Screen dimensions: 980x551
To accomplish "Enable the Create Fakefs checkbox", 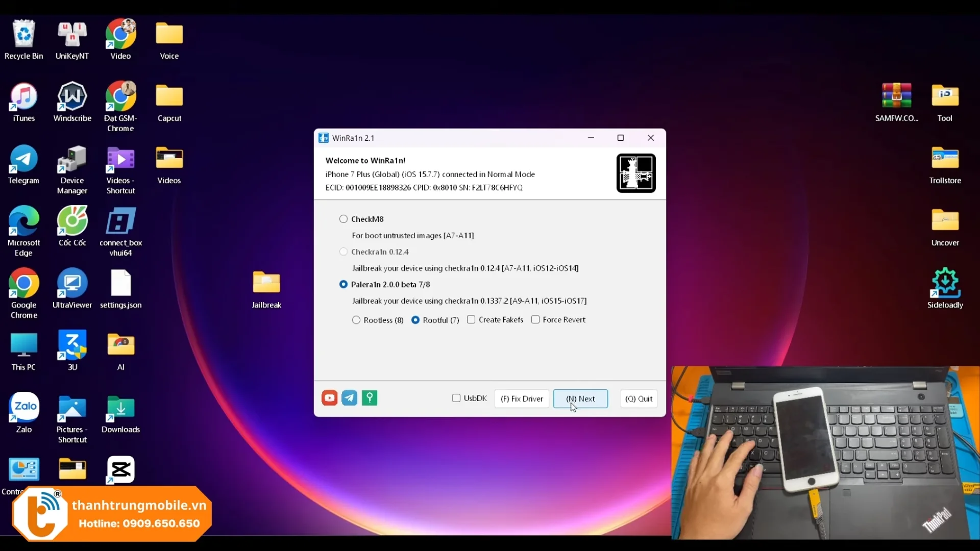I will 471,319.
